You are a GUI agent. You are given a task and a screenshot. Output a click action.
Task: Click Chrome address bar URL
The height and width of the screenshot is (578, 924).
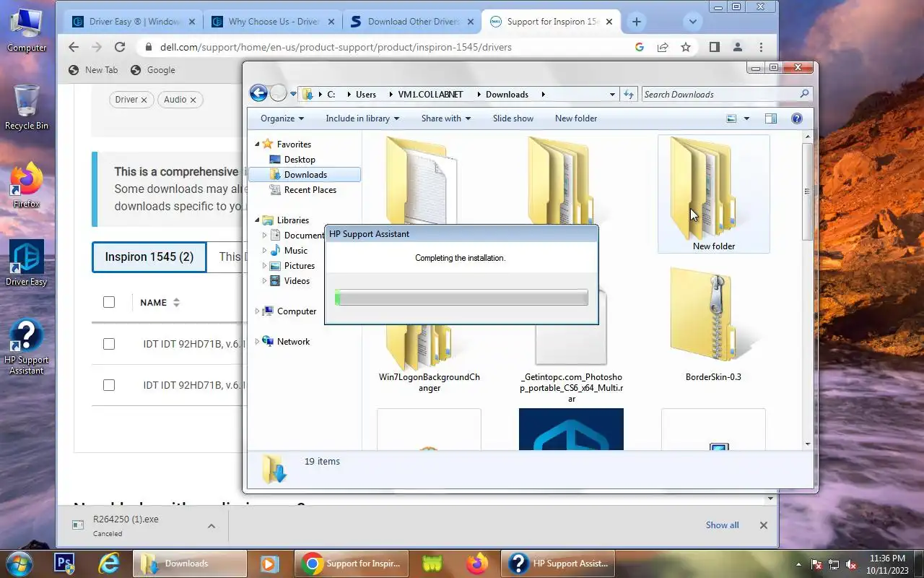[x=336, y=47]
